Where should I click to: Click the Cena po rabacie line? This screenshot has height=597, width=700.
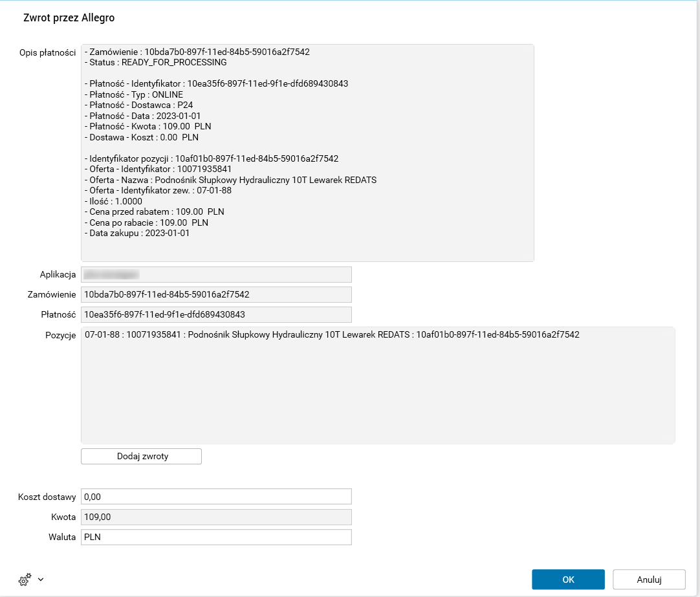(146, 222)
